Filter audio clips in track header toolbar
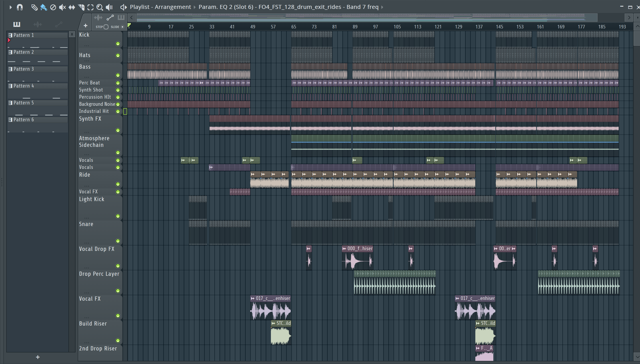640x364 pixels. (98, 18)
